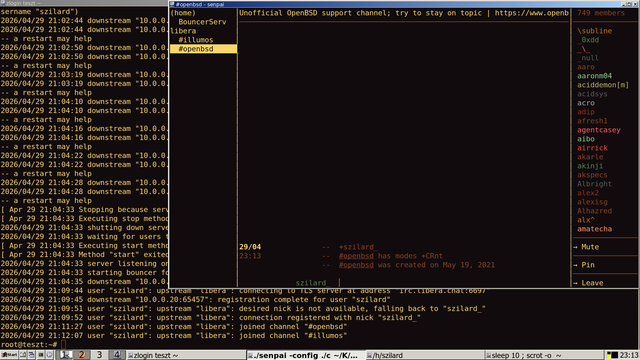640x360 pixels.
Task: Click member aciddemon[m] in member list
Action: (603, 85)
